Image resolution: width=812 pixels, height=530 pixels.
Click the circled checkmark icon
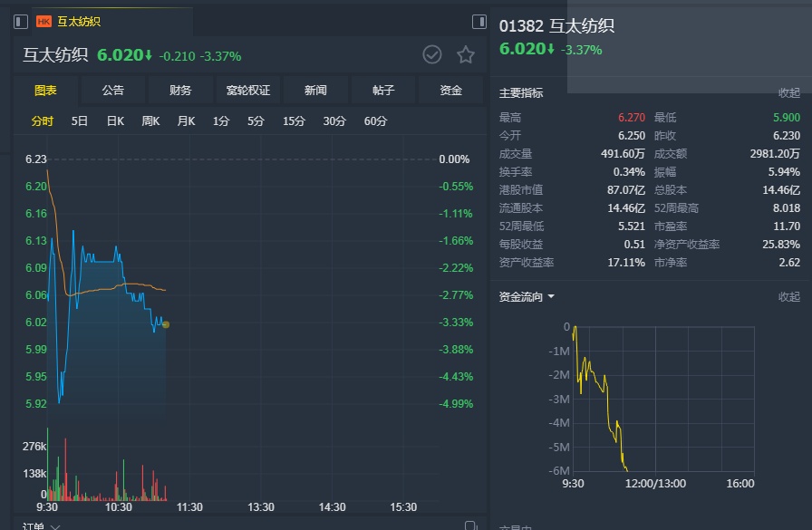(432, 55)
